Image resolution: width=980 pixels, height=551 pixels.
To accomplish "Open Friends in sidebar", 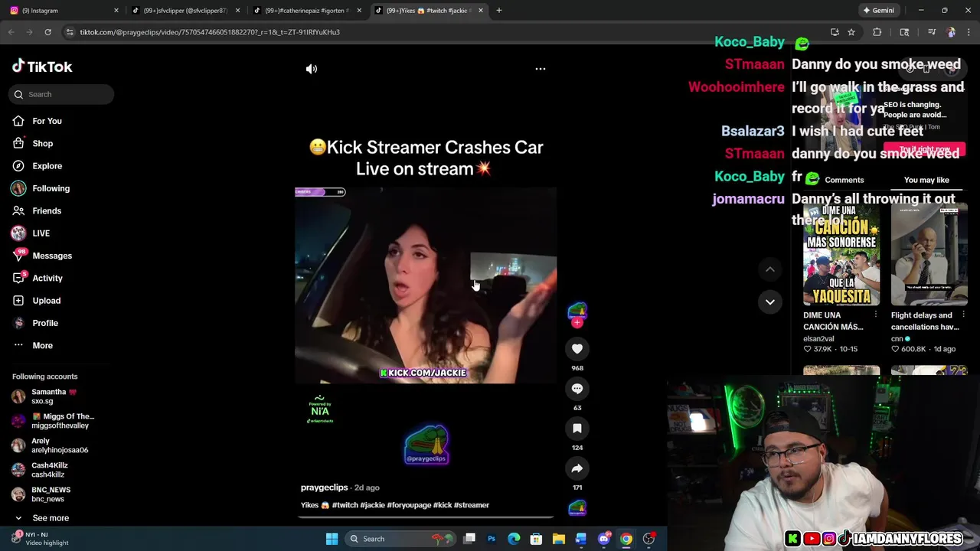I will pos(47,210).
